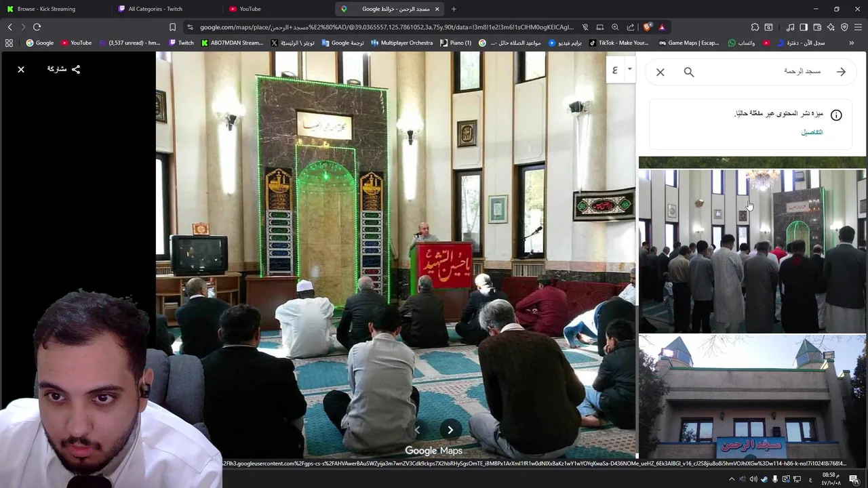The height and width of the screenshot is (488, 868).
Task: Open the notification center icon in taskbar
Action: click(x=854, y=479)
